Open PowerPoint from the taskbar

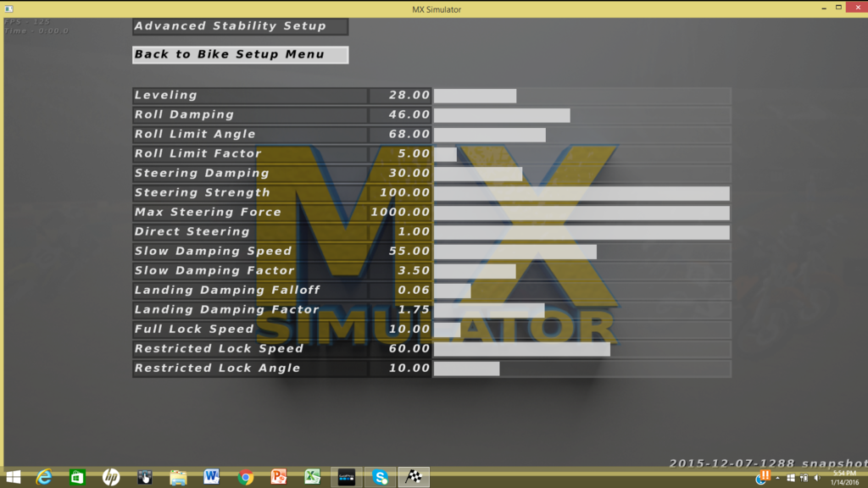pos(279,477)
